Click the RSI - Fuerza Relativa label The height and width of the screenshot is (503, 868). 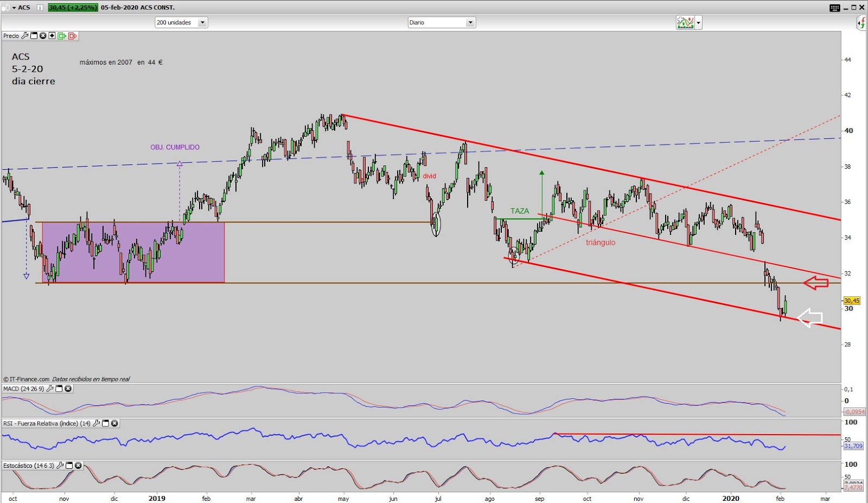[x=47, y=423]
